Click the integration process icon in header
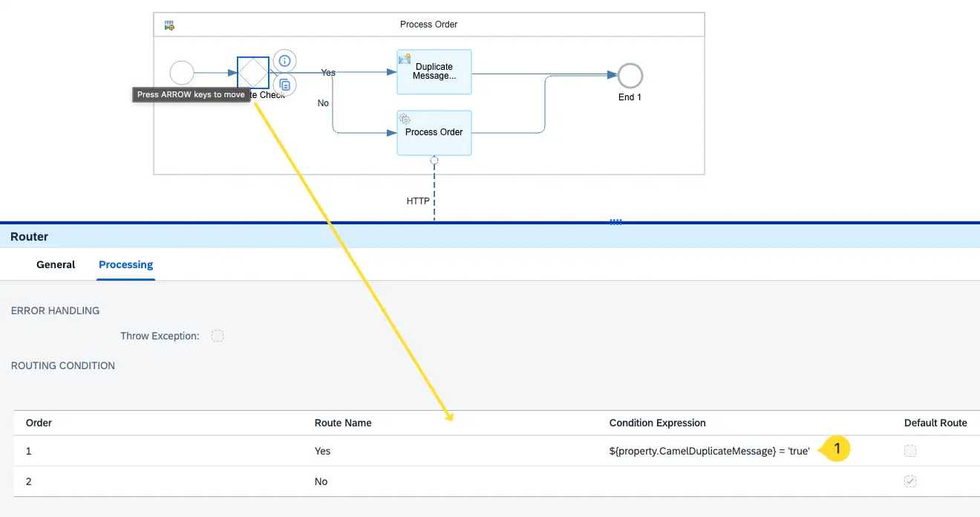Screen dimensions: 980x517 coord(169,25)
